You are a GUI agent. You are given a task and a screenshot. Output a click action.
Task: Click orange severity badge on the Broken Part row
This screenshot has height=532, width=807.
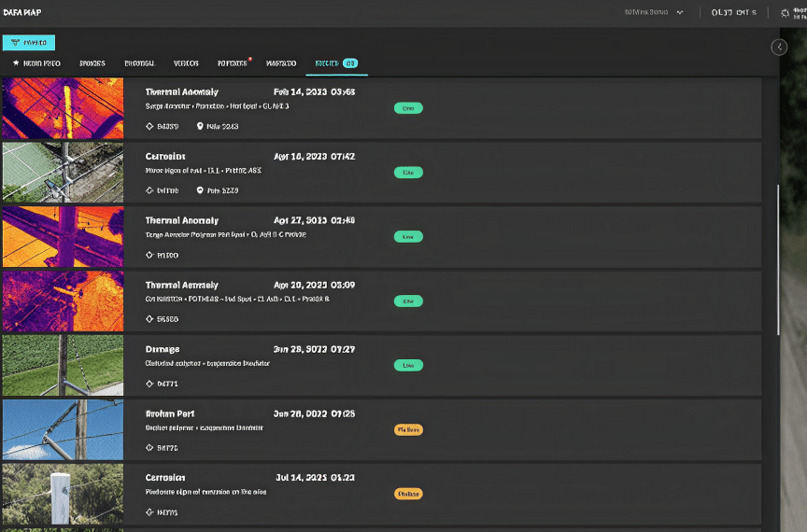tap(408, 429)
